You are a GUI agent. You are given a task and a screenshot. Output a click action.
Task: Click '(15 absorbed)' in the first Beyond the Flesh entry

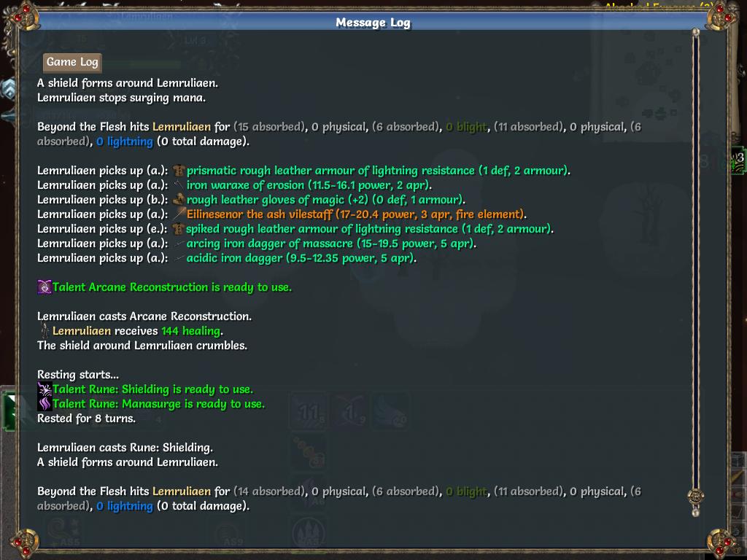click(270, 127)
